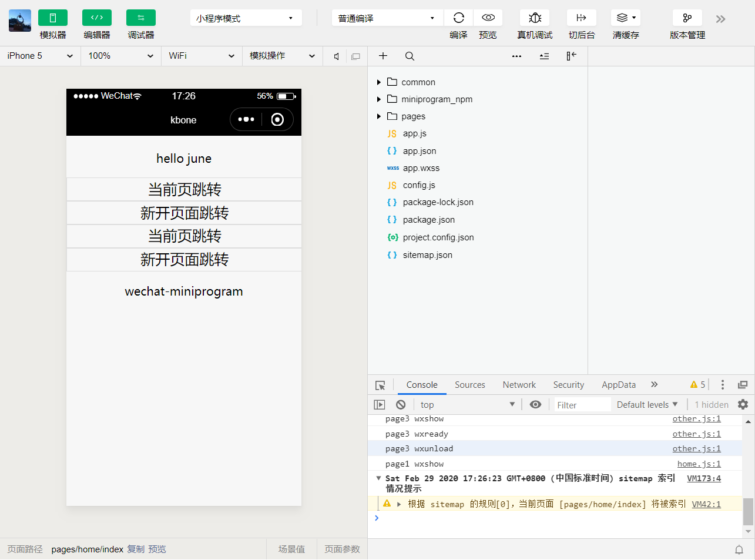Open config.js file

pos(419,185)
